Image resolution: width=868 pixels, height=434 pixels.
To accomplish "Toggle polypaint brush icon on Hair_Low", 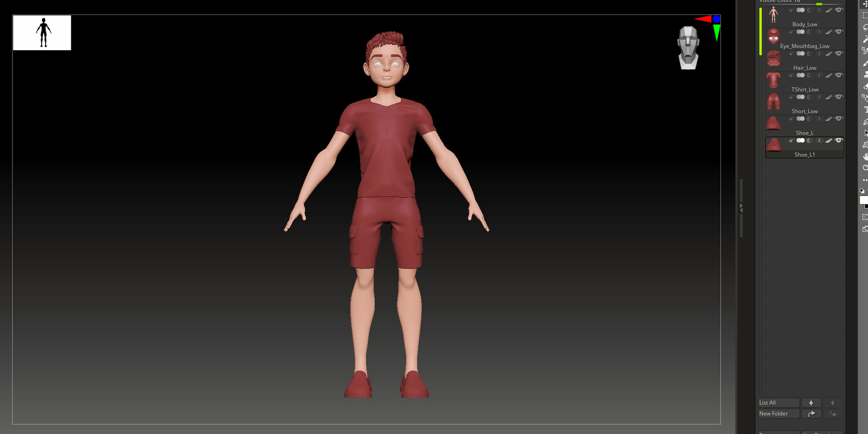I will (829, 54).
